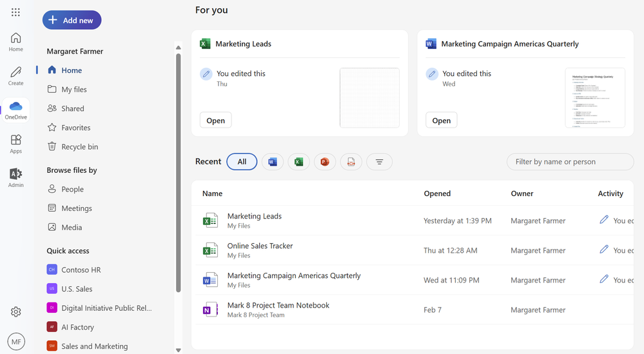This screenshot has width=644, height=354.
Task: Open Apps in left rail
Action: (x=15, y=144)
